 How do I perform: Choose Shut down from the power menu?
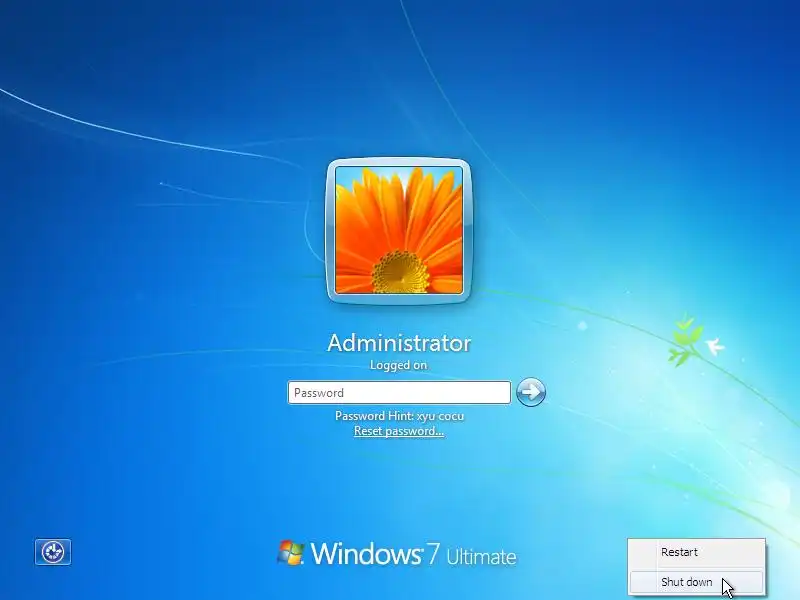tap(696, 582)
